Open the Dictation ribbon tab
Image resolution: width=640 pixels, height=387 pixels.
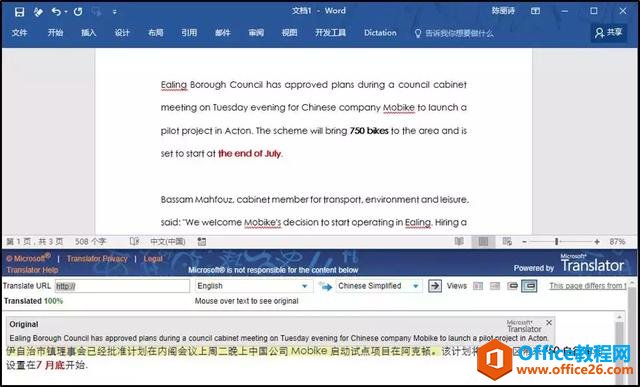(x=380, y=33)
